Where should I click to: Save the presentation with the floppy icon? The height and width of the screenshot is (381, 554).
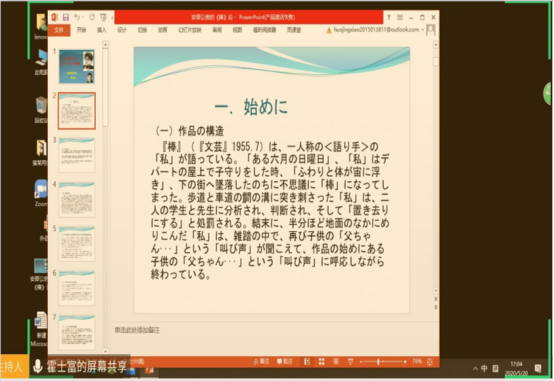click(66, 17)
